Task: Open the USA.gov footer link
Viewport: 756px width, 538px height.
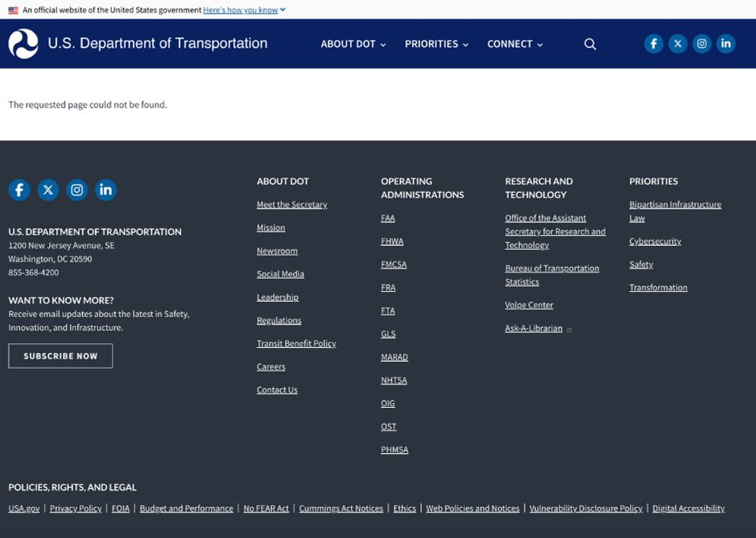Action: (24, 508)
